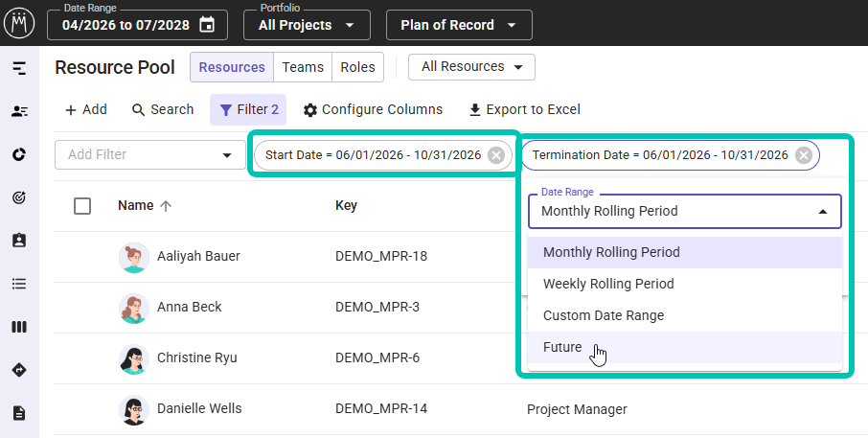Click the Termination Date filter chip text

660,155
